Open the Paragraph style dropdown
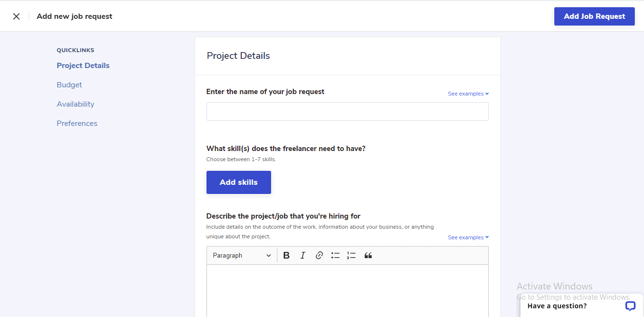The image size is (644, 317). pyautogui.click(x=242, y=256)
